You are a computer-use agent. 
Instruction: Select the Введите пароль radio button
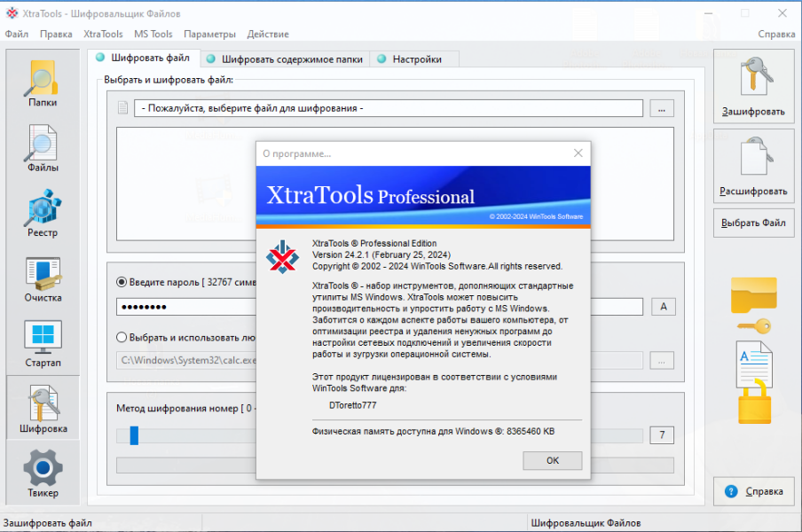[x=122, y=282]
